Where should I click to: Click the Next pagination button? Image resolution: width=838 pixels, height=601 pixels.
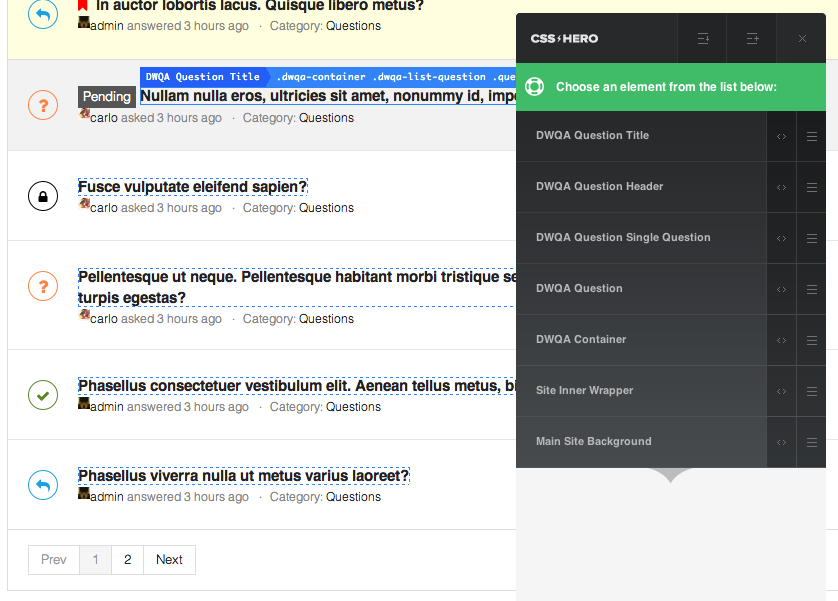pyautogui.click(x=169, y=560)
